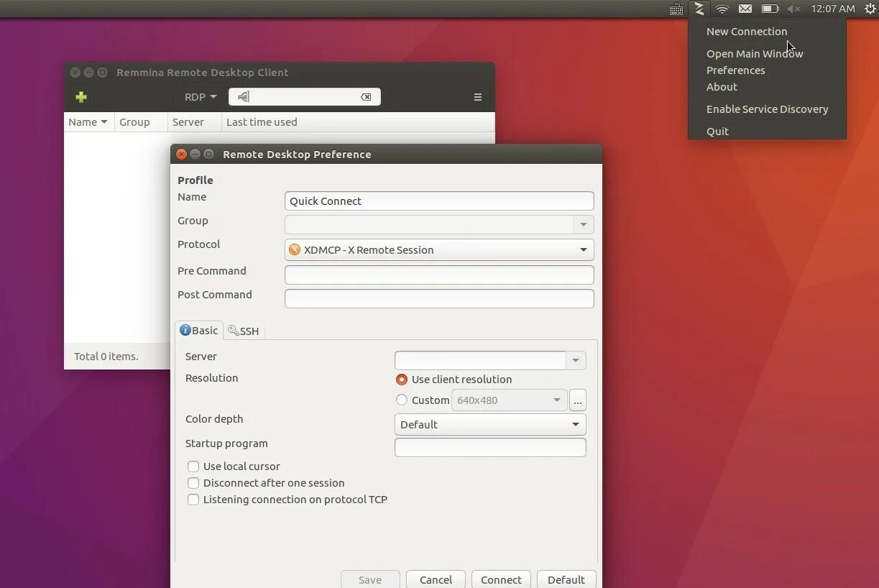Click the Save button
The image size is (879, 588).
tap(370, 579)
